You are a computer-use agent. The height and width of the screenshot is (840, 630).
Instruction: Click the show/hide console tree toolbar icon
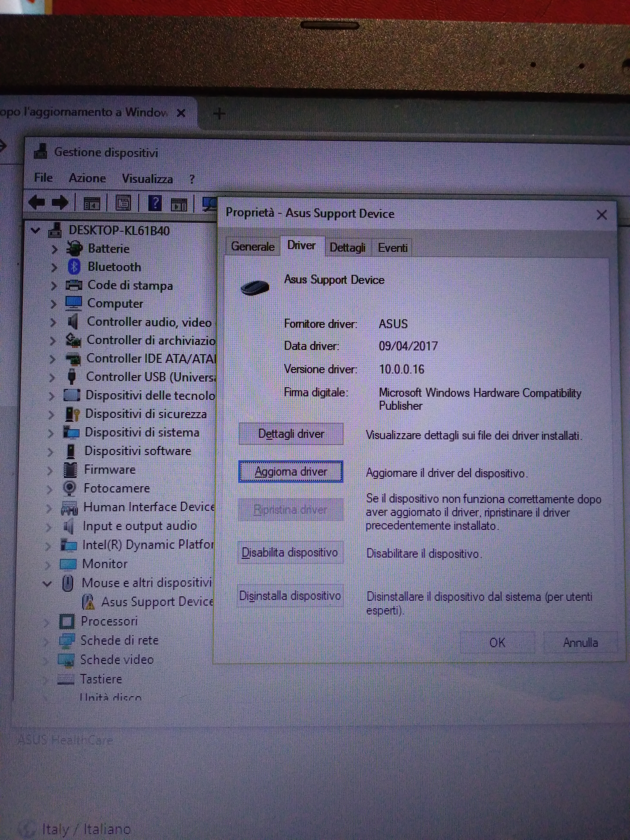click(x=91, y=204)
